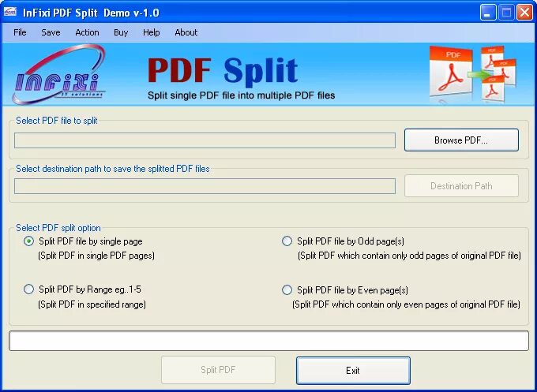Open the About menu
Screen dimensions: 537x392
tap(186, 32)
